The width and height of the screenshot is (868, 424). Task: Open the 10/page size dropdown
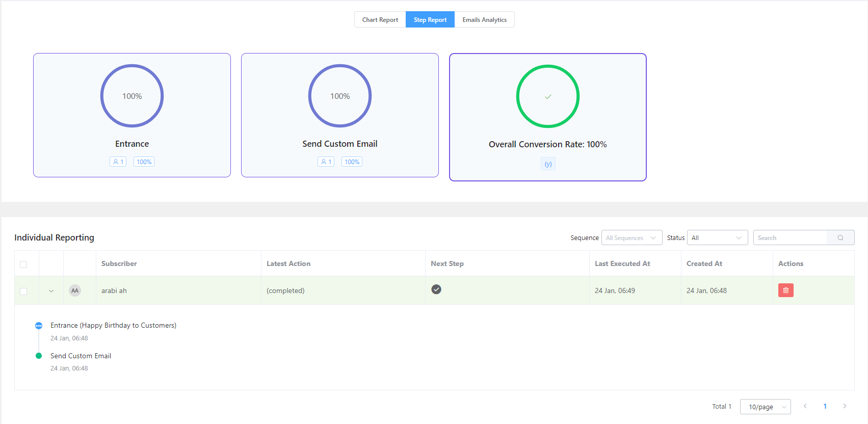pos(766,407)
